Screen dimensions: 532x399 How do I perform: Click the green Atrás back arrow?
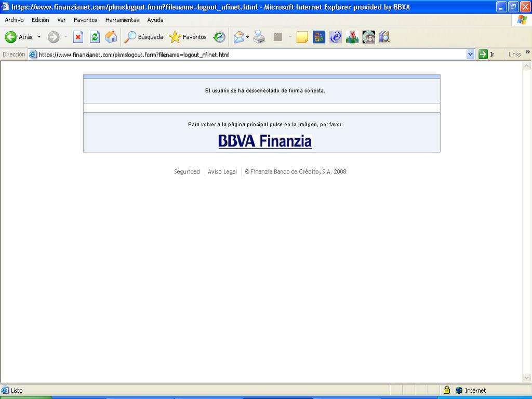pos(10,37)
